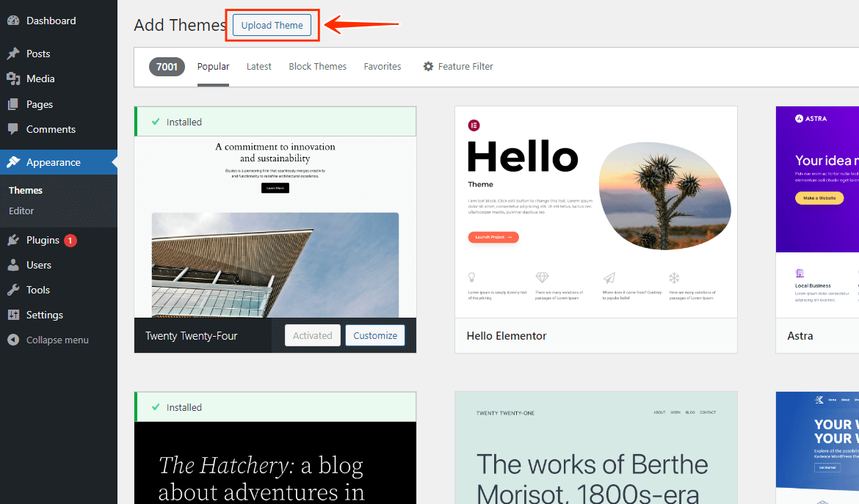Click the Upload Theme button
This screenshot has height=504, width=859.
[x=272, y=25]
